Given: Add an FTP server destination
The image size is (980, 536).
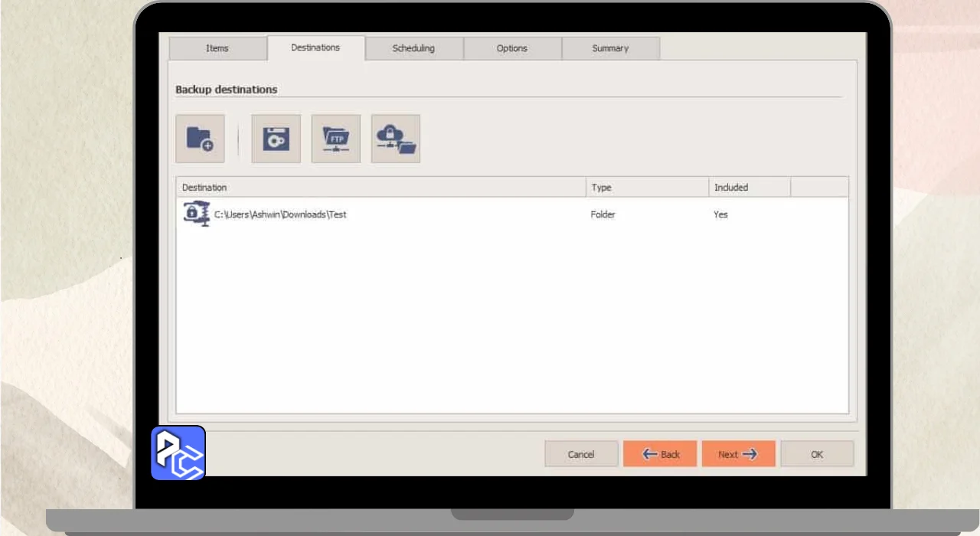Looking at the screenshot, I should [x=335, y=139].
